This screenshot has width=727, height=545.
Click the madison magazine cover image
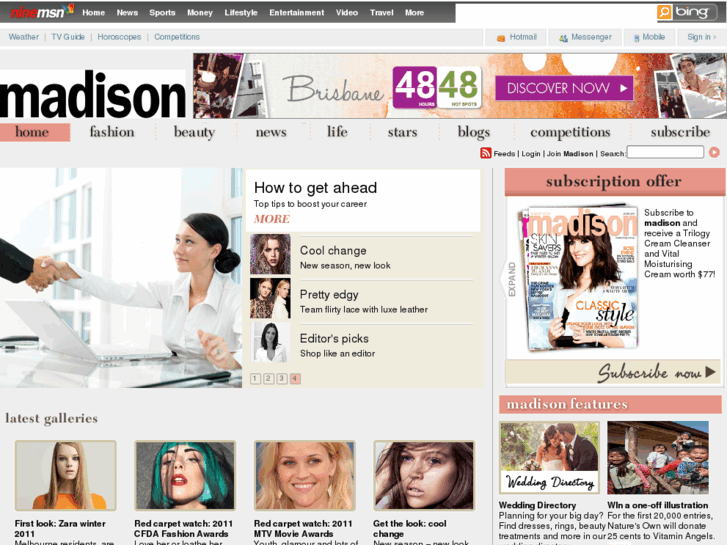coord(580,278)
